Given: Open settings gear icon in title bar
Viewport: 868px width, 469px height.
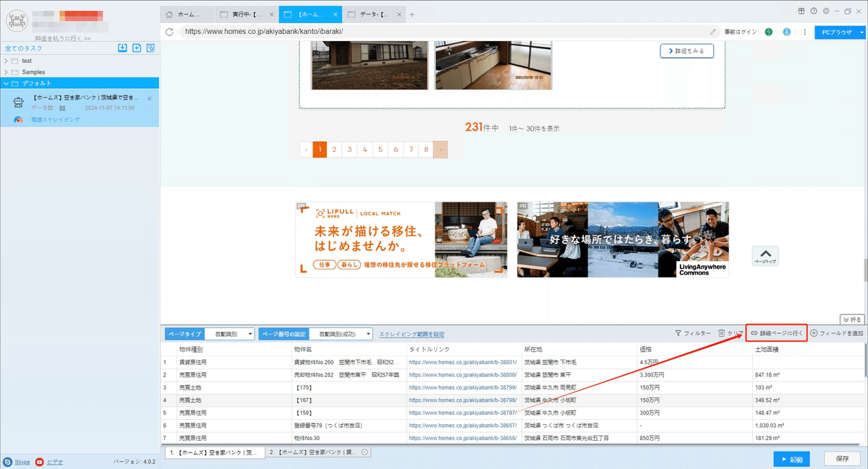Looking at the screenshot, I should coord(825,11).
